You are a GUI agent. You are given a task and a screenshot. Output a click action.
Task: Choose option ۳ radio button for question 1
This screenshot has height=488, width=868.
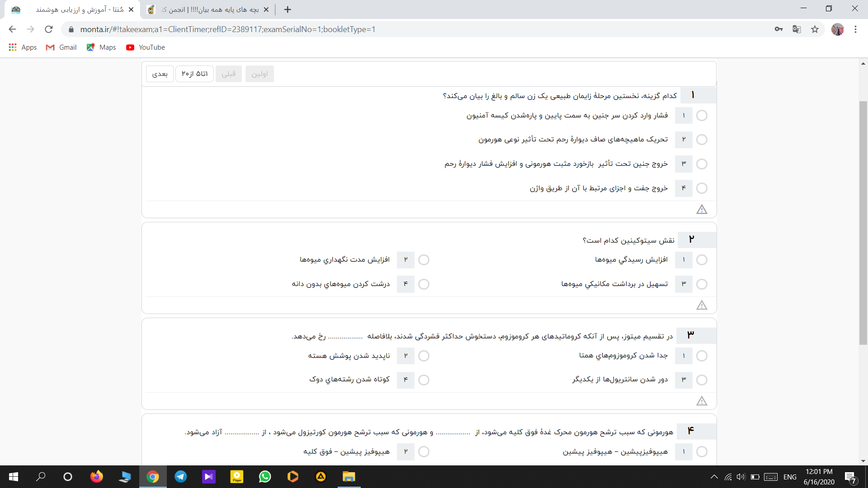(702, 164)
